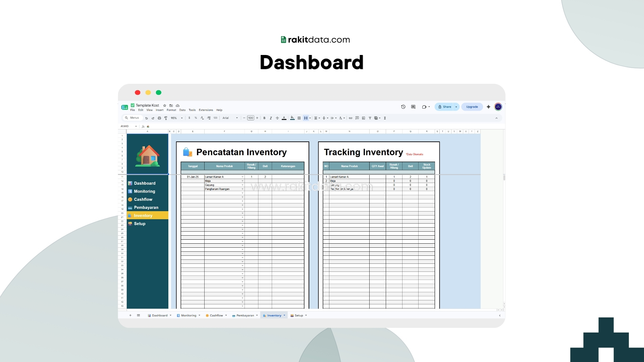
Task: Open the Extensions menu
Action: click(x=206, y=110)
